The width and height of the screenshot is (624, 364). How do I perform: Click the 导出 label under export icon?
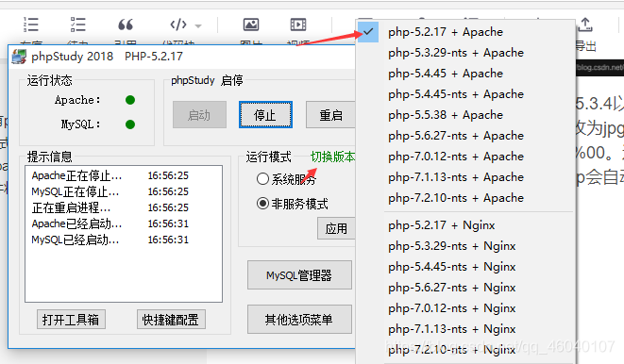click(x=585, y=46)
